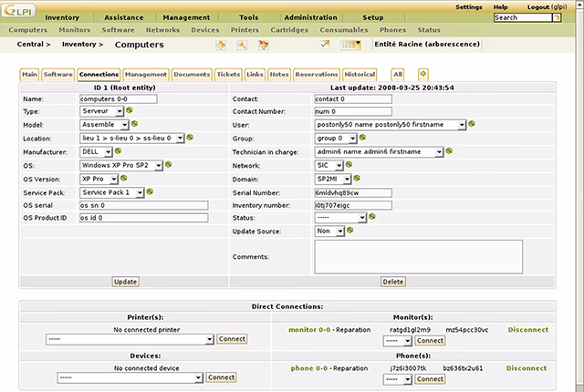Disconnect monitor 0-0
This screenshot has height=392, width=584.
click(528, 330)
